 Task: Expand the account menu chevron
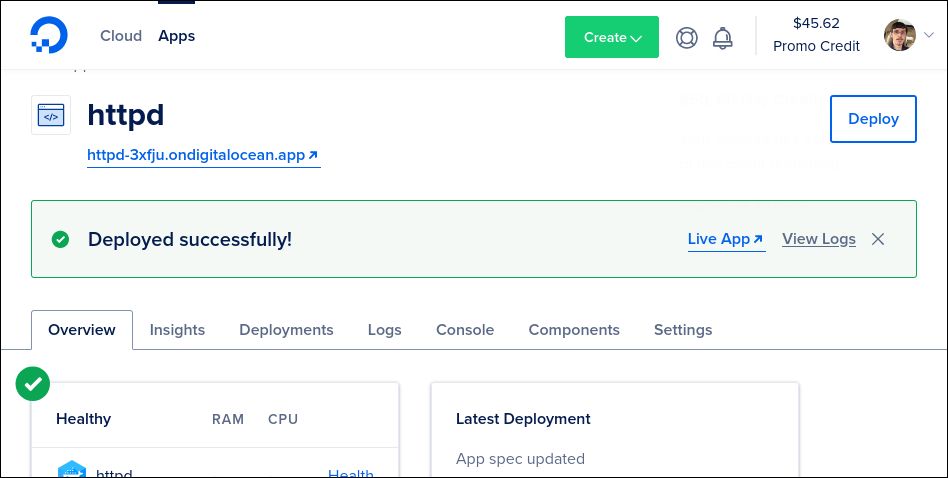click(x=929, y=35)
